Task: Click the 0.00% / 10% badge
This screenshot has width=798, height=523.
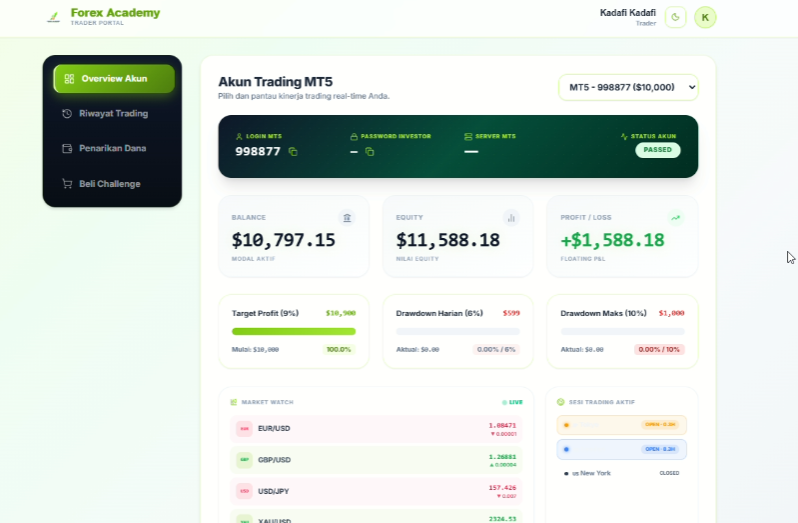Action: (x=659, y=350)
